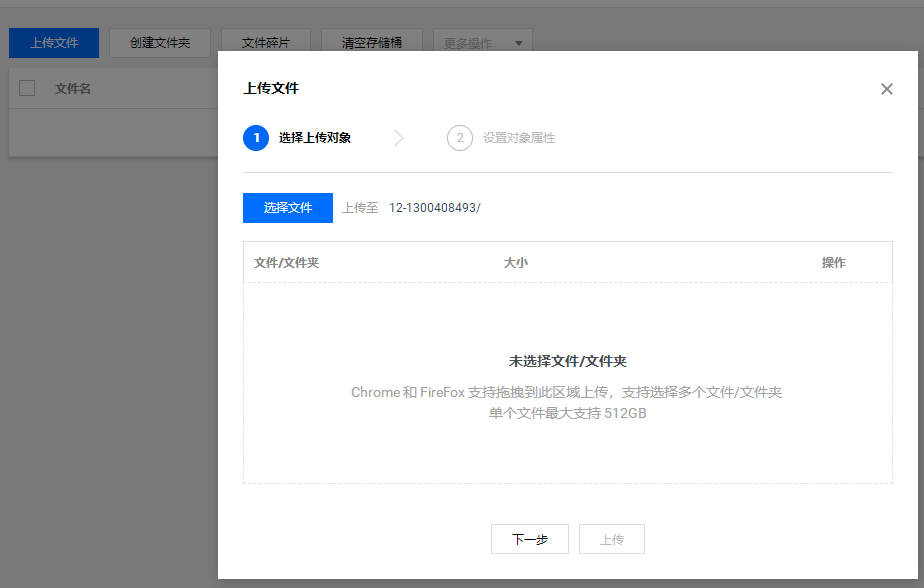Click the step 1 circle icon
The image size is (924, 588).
coord(256,138)
